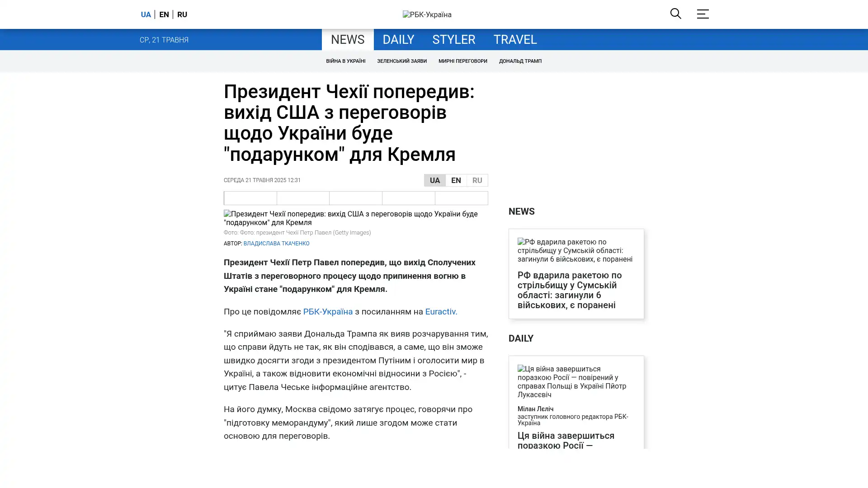Screen dimensions: 868x488
Task: Select the NEWS tab
Action: 347,40
